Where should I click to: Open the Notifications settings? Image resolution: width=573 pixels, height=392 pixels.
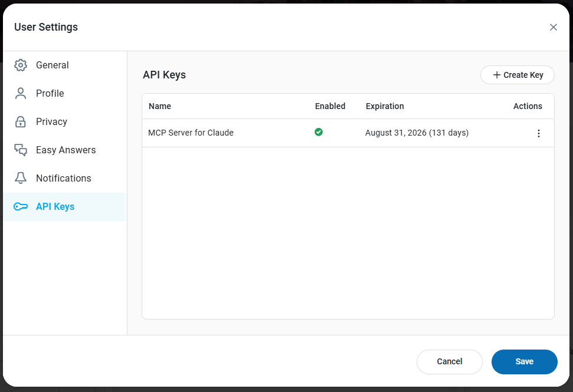coord(64,178)
